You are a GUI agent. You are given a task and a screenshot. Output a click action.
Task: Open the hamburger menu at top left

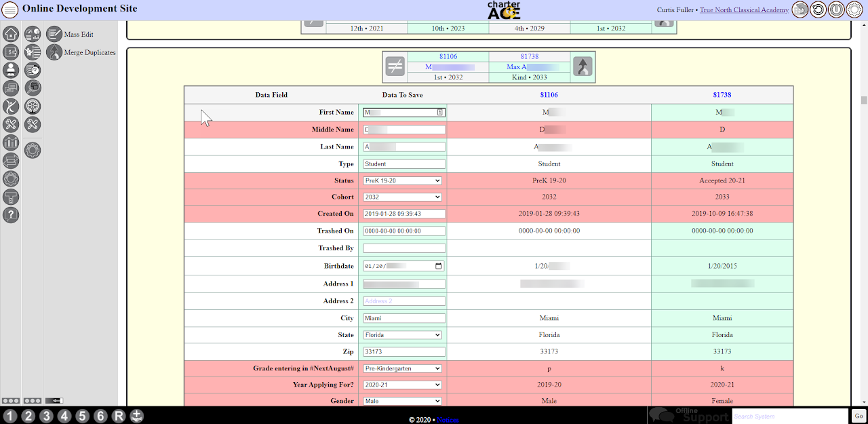(x=11, y=10)
